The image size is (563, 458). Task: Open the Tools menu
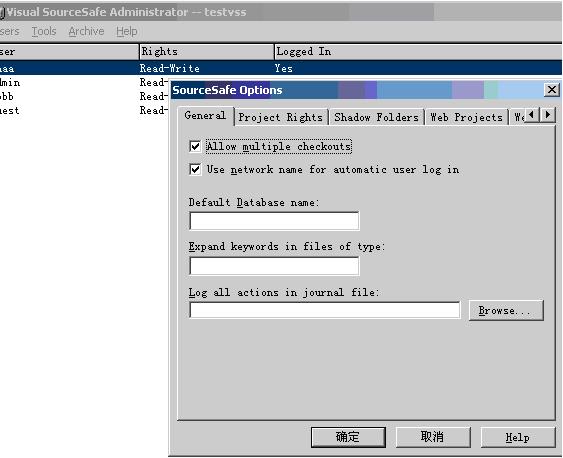(x=44, y=32)
